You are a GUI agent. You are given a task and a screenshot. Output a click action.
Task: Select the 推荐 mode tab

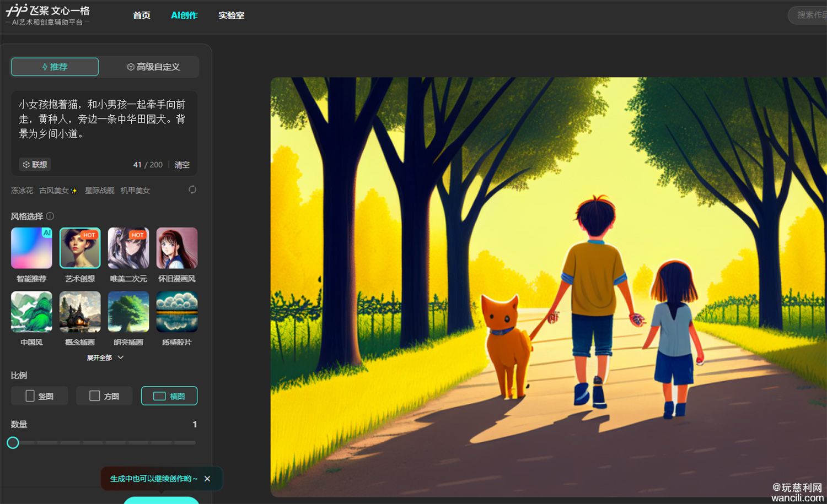55,67
